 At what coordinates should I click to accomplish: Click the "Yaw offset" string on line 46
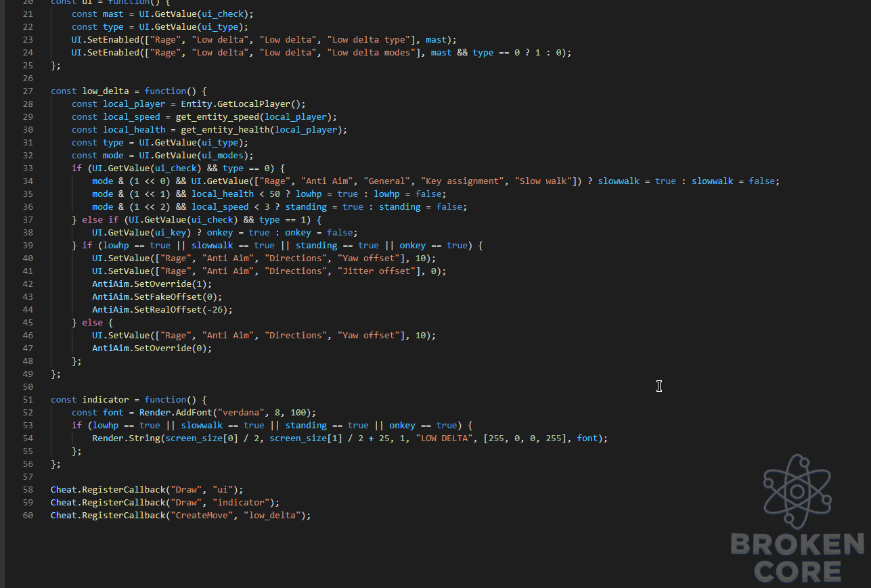coord(368,336)
